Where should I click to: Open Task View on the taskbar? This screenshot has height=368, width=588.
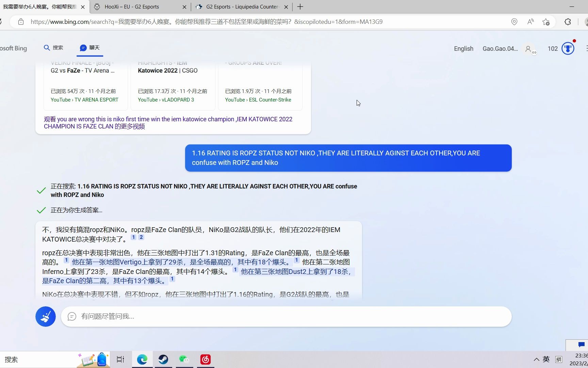(x=120, y=359)
